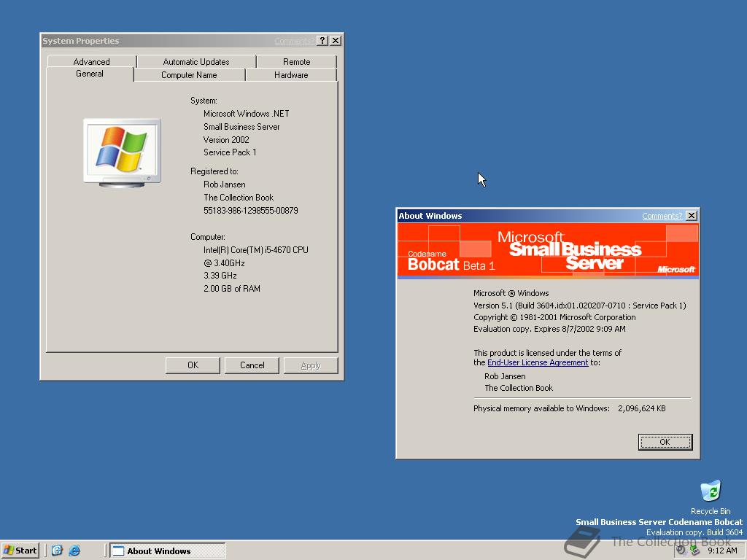The image size is (747, 560).
Task: Click the 'Small Business Server' text in System Properties
Action: [x=241, y=127]
